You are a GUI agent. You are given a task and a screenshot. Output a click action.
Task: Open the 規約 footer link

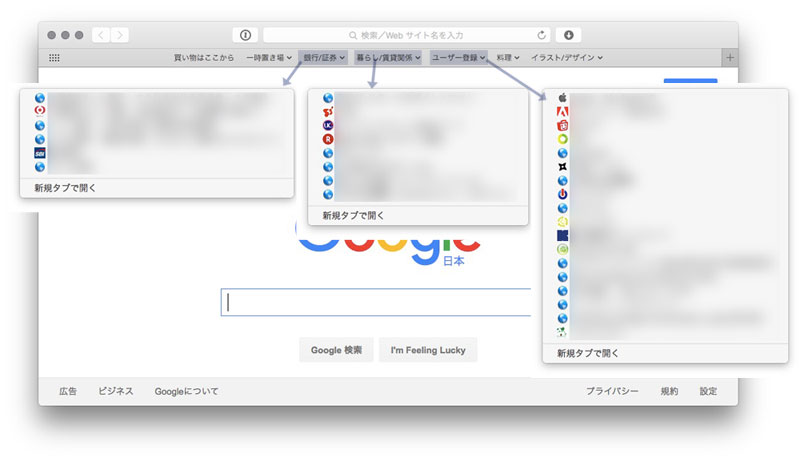[669, 391]
